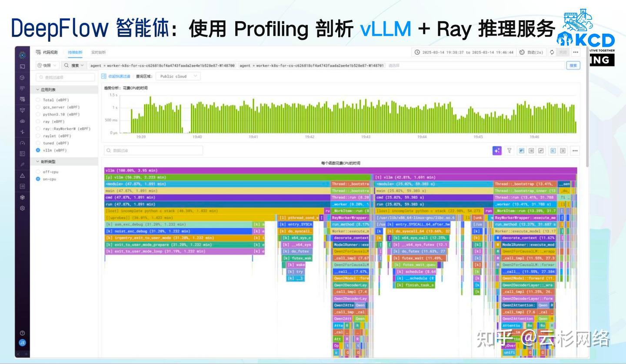Open the three-dot menu in the top bar
Screen dimensions: 626x364
point(576,52)
